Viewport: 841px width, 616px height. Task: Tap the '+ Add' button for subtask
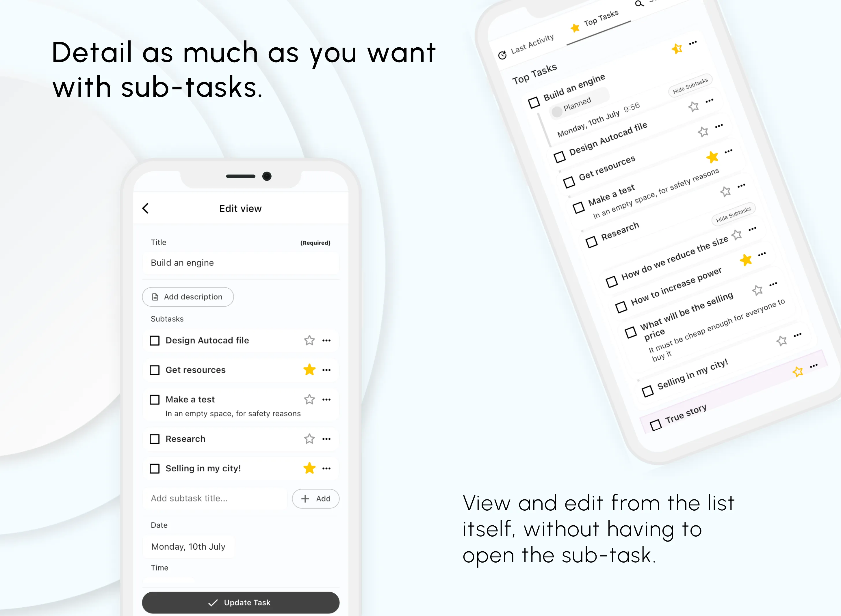317,498
